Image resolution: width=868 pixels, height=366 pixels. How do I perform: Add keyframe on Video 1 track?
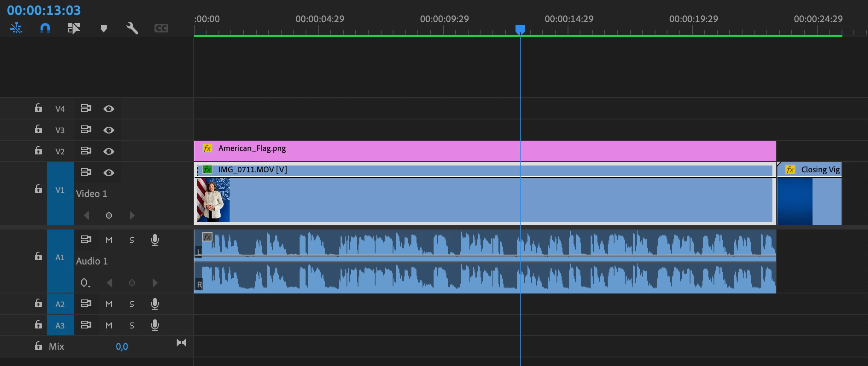[109, 215]
